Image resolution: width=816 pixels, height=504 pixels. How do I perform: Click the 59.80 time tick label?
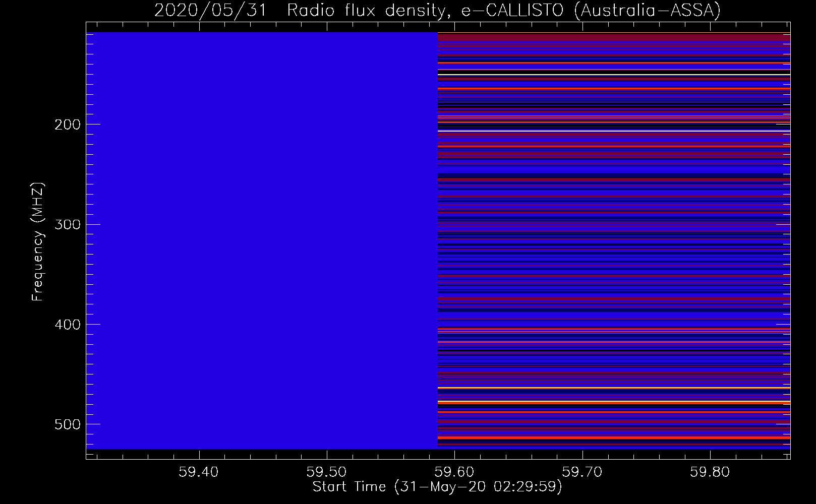tap(710, 472)
